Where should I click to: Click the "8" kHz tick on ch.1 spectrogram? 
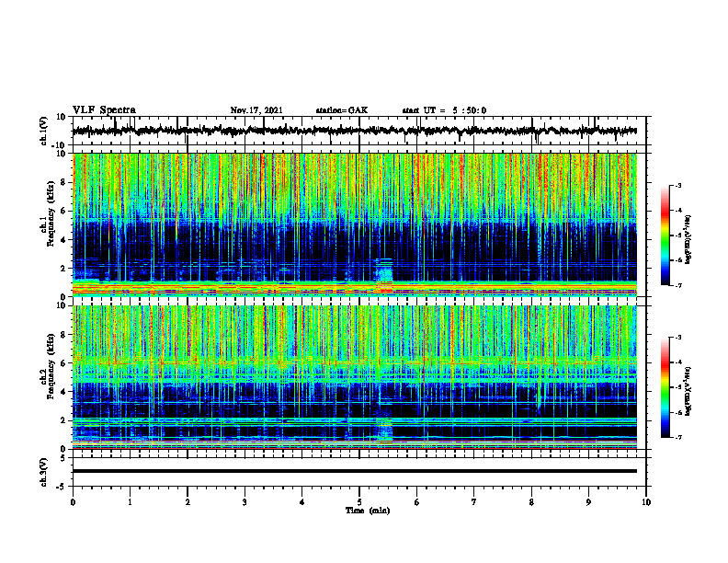pyautogui.click(x=63, y=182)
